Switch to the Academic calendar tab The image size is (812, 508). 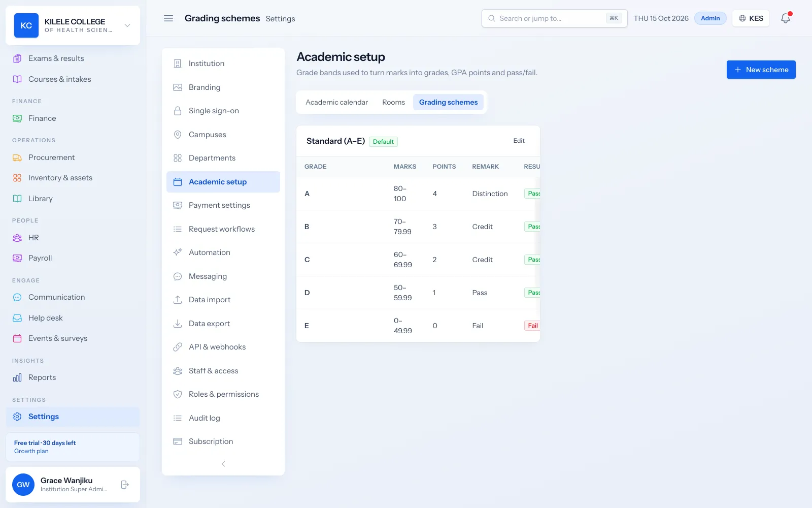coord(336,102)
